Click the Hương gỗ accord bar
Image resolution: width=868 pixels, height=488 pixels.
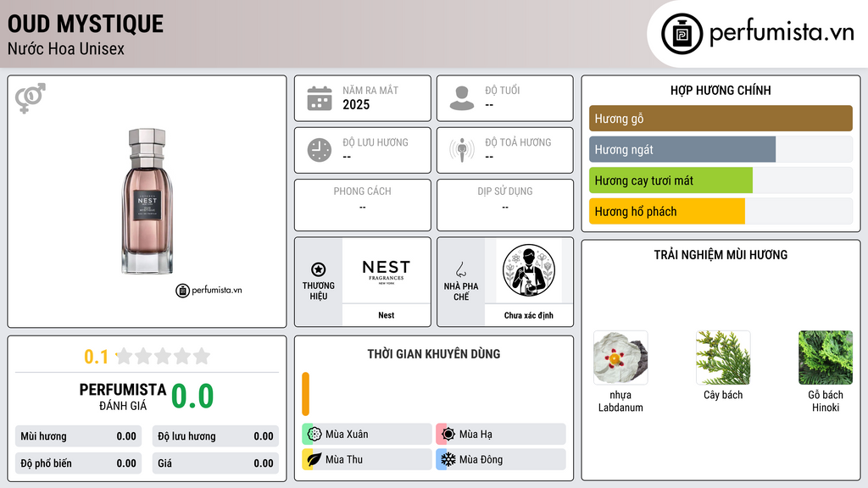click(721, 119)
